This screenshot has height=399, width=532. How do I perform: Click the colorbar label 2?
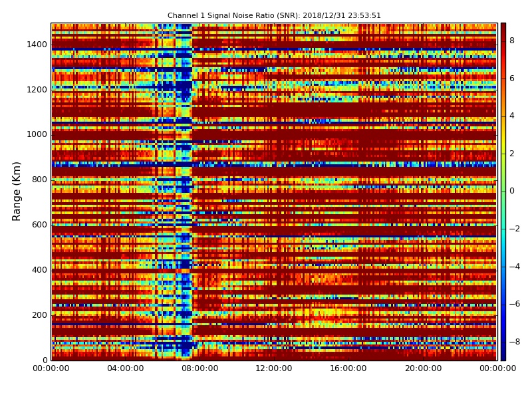coord(512,154)
